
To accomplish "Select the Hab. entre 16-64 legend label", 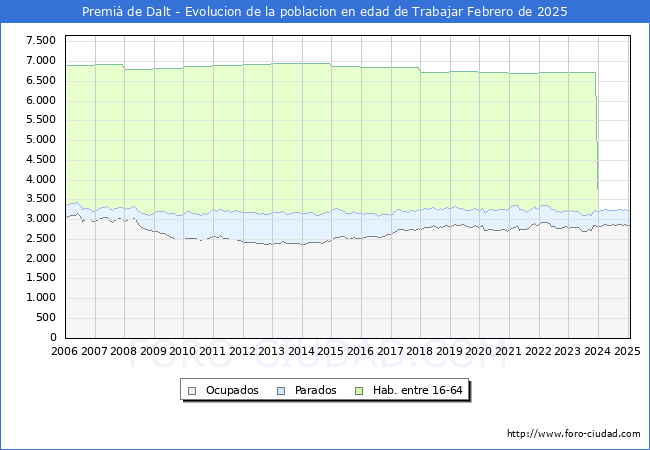I will tap(417, 390).
